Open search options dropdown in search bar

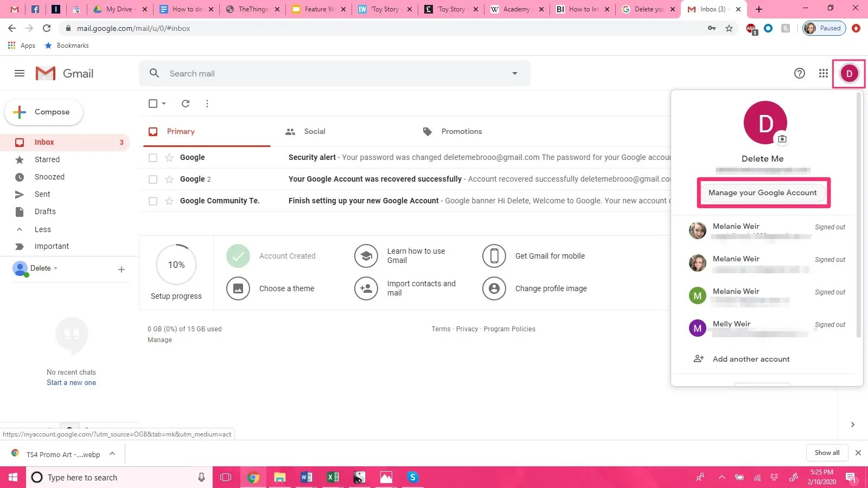pyautogui.click(x=513, y=73)
